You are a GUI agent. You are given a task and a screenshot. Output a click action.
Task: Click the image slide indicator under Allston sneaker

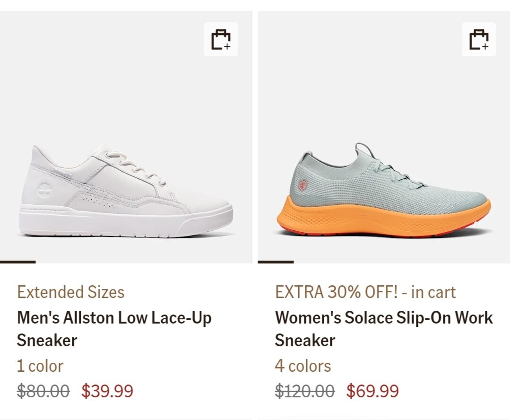click(17, 262)
